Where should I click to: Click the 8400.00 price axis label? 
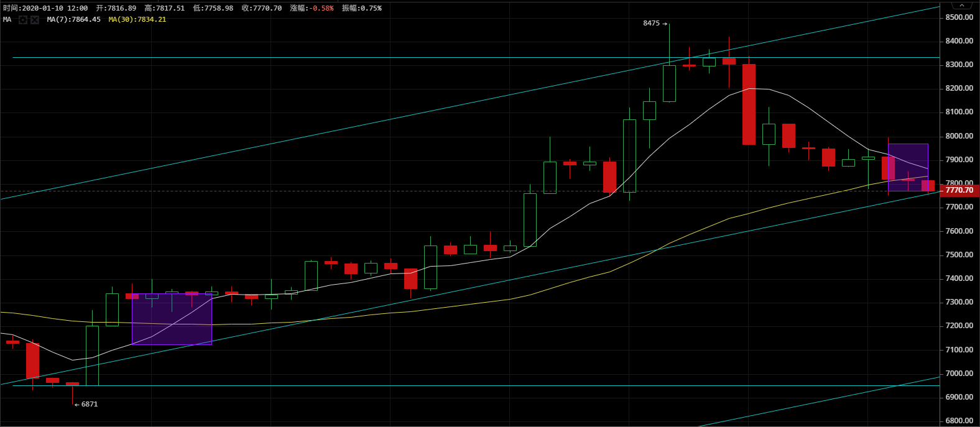click(x=959, y=41)
